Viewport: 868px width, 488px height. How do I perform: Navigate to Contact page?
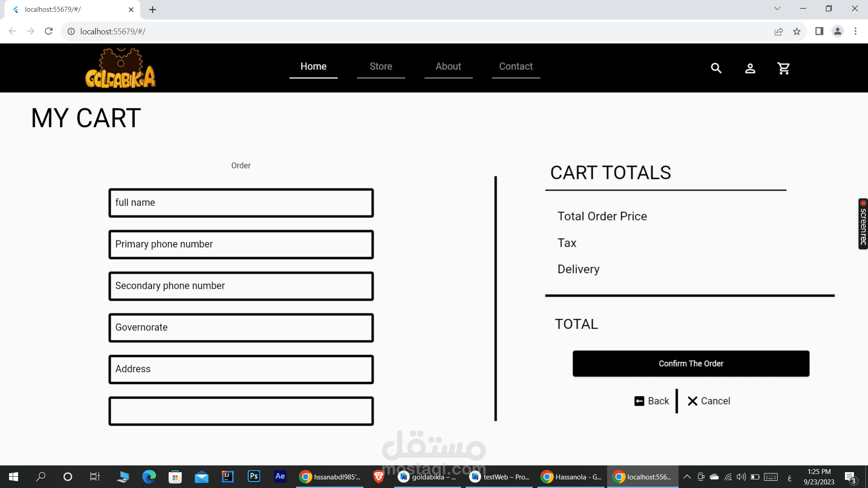click(516, 66)
